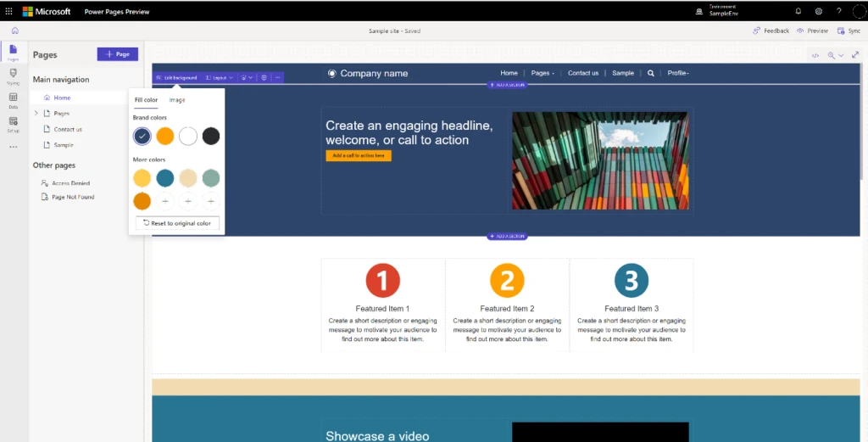This screenshot has width=868, height=442.
Task: Click the teal number 3 circle icon
Action: pyautogui.click(x=631, y=280)
